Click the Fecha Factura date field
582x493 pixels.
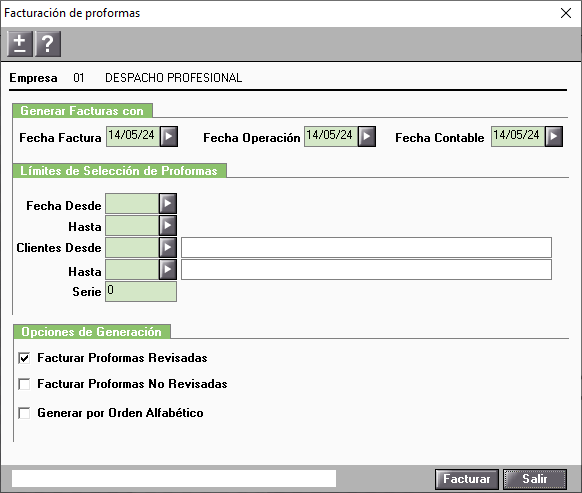[x=133, y=136]
